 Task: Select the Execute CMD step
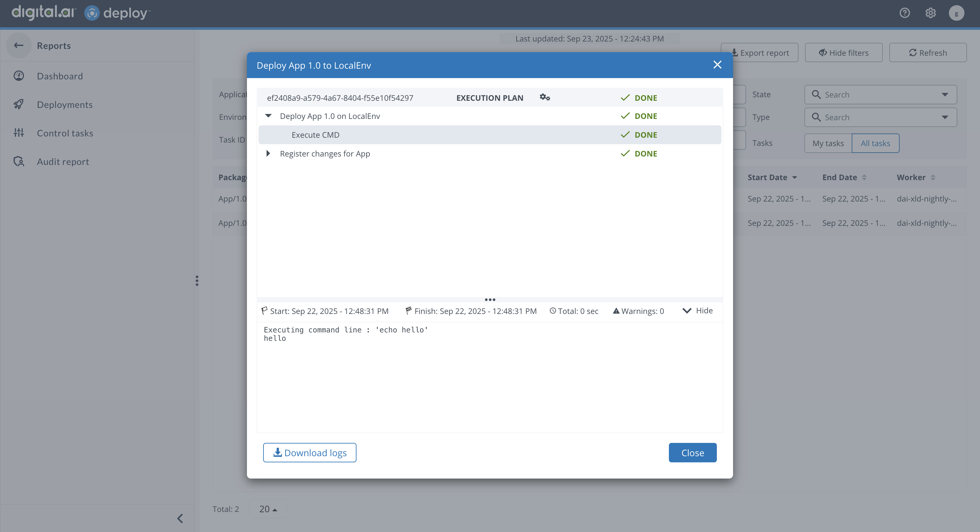coord(315,135)
